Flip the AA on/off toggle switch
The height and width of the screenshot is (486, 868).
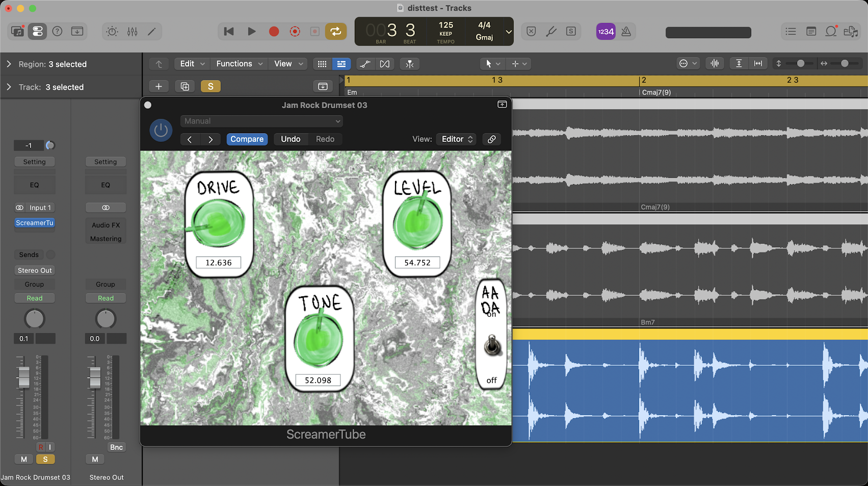(492, 346)
